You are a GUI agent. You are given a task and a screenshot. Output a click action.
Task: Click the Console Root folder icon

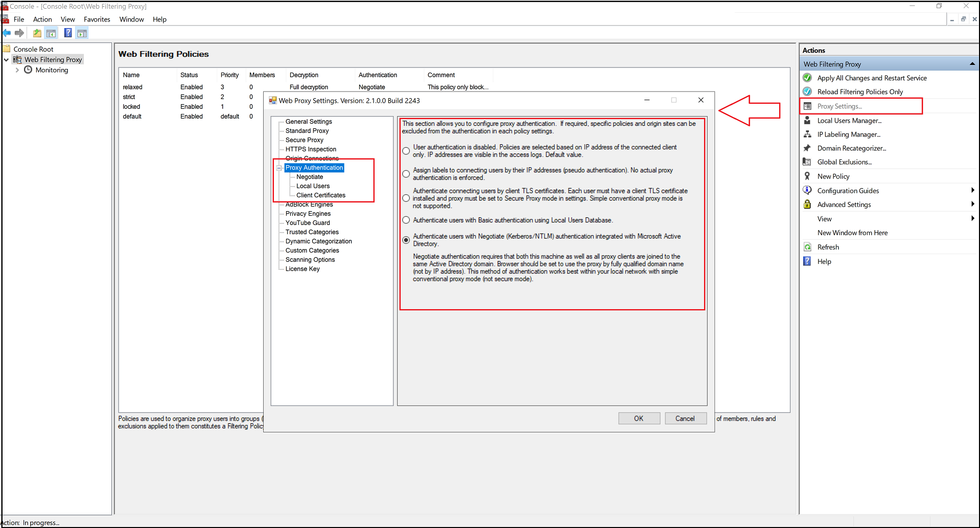7,49
